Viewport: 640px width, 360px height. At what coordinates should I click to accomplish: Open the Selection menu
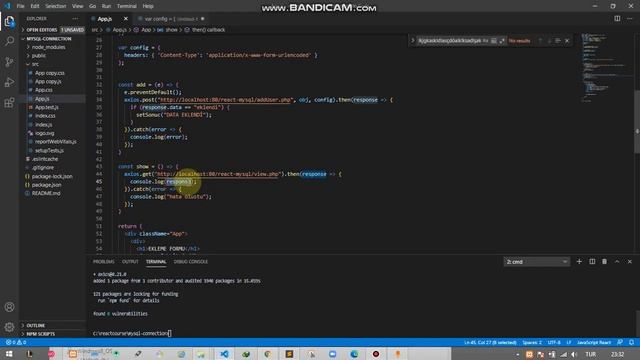[56, 6]
